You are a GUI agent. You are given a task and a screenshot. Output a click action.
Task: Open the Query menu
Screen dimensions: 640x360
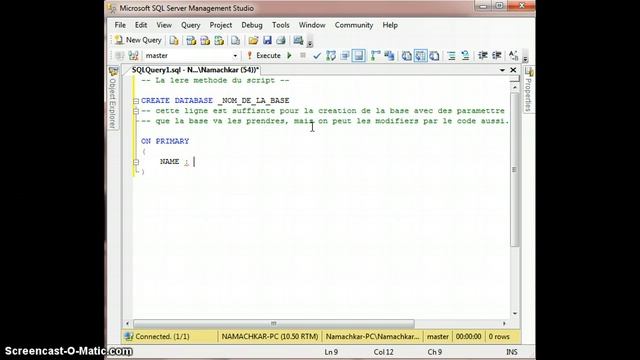[x=191, y=25]
